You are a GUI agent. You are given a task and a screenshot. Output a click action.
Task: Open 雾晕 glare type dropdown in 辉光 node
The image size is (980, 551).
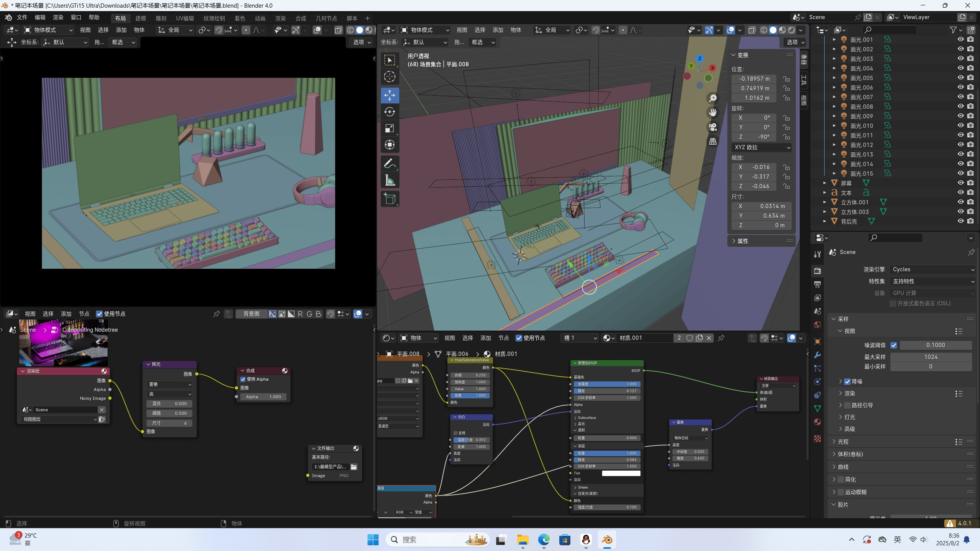(x=170, y=384)
